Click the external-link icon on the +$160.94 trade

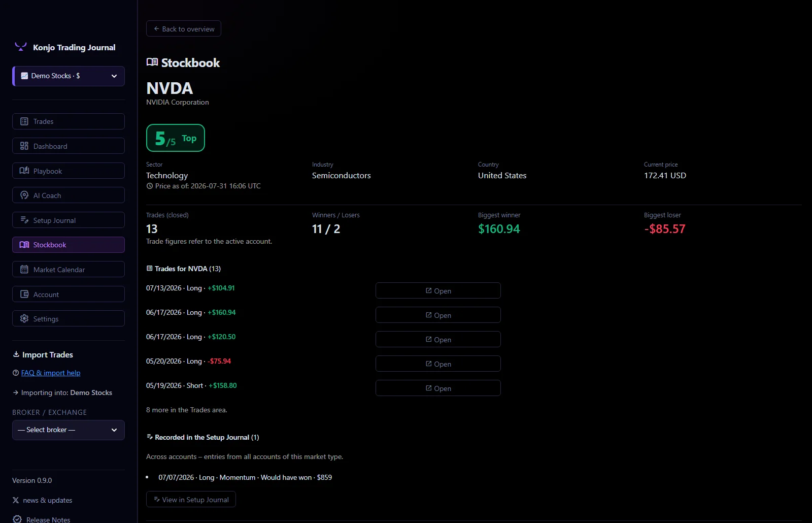429,315
